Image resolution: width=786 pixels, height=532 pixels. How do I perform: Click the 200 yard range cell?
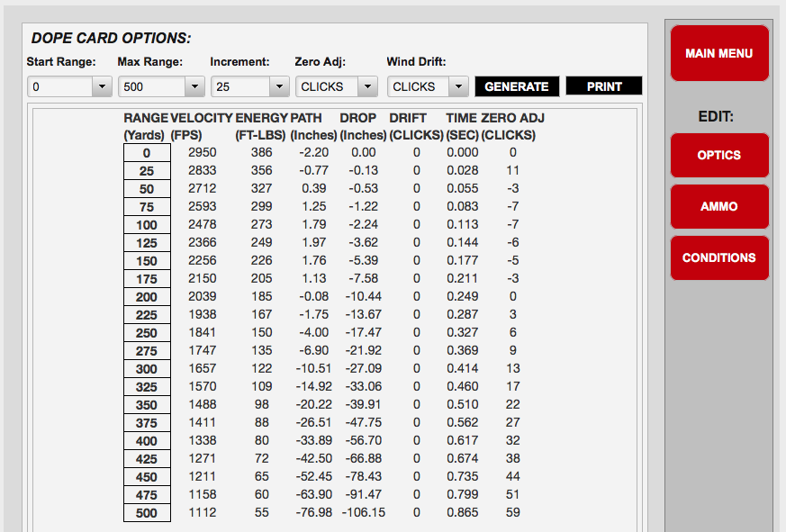coord(147,297)
